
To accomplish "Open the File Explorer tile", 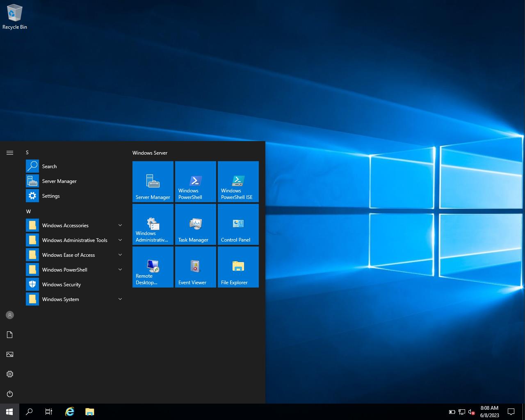I will [x=238, y=267].
